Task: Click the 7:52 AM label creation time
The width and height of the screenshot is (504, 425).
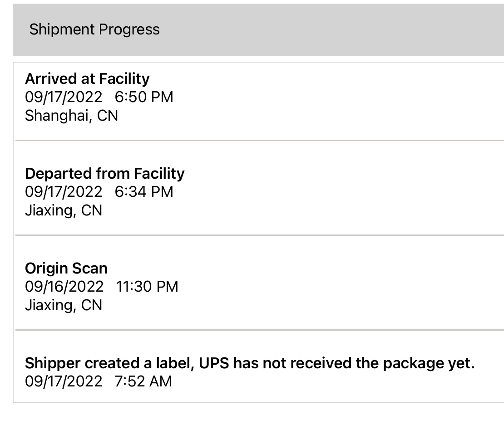Action: point(143,381)
